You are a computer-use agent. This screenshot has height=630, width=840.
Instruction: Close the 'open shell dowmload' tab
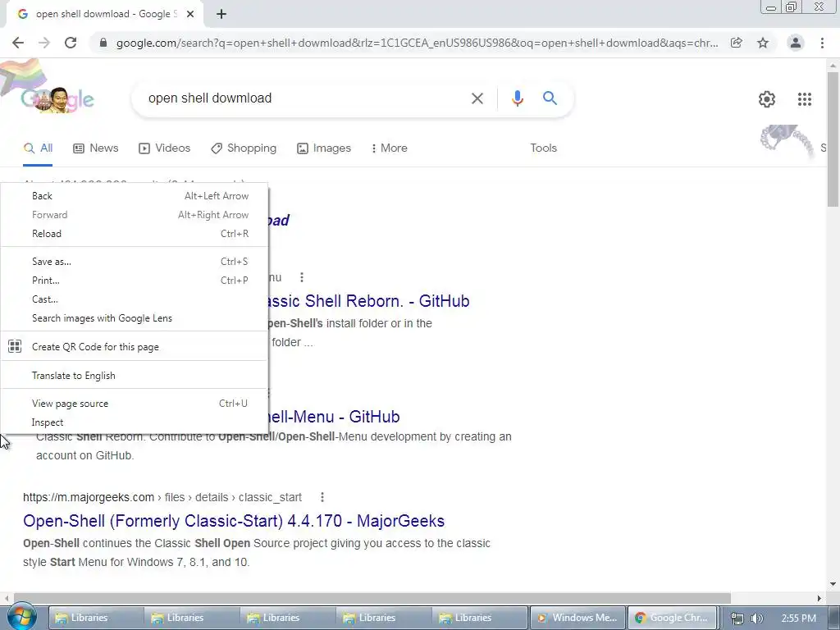tap(190, 14)
